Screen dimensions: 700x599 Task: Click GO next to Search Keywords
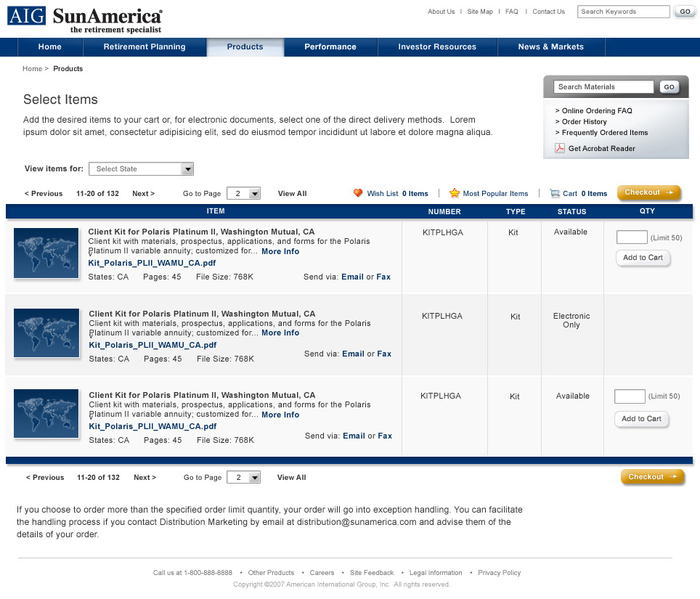pos(685,12)
